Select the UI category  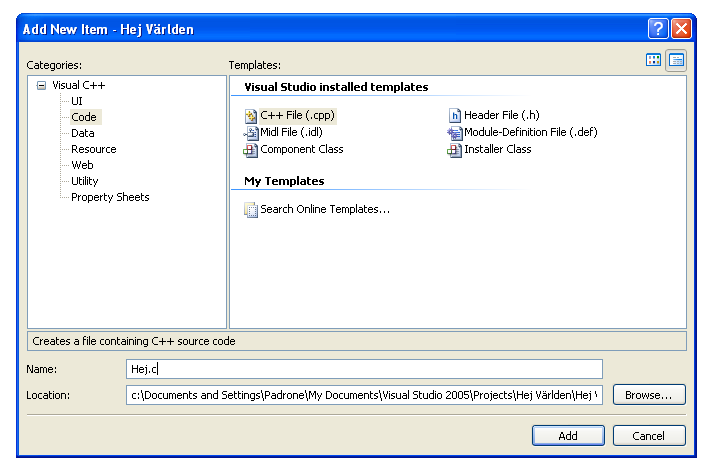(x=77, y=101)
